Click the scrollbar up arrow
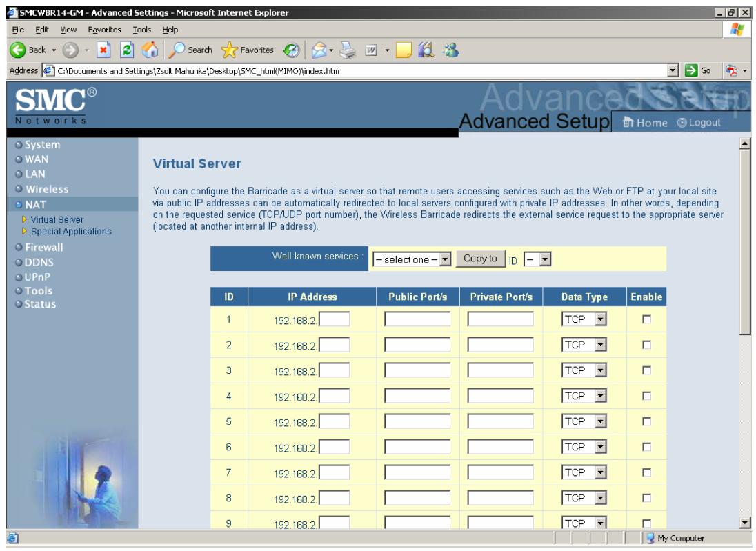756x551 pixels. point(745,143)
